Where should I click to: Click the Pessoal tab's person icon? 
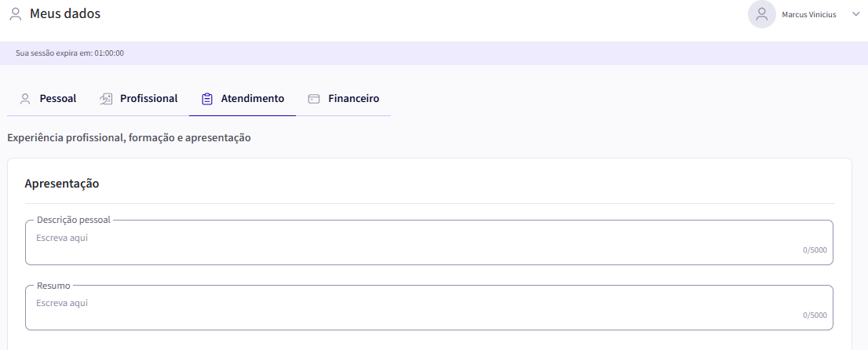click(25, 99)
